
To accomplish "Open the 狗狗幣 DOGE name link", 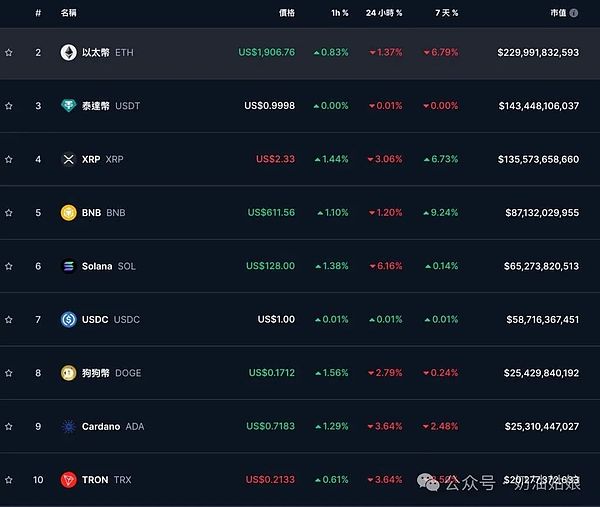I will [111, 373].
